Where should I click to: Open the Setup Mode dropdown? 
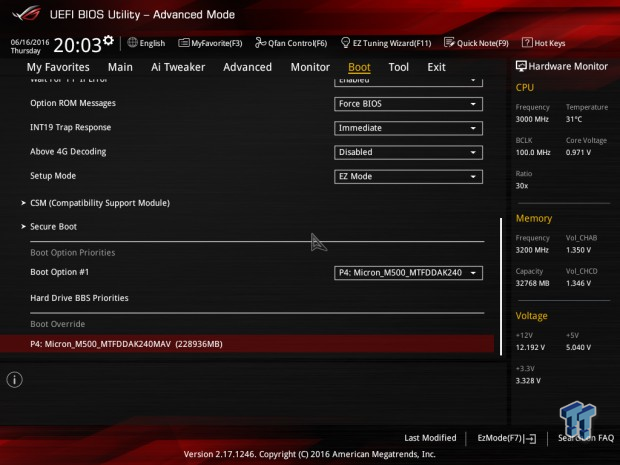tap(408, 176)
